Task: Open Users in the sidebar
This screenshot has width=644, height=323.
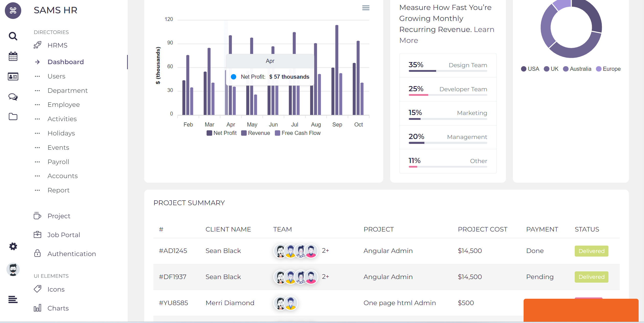Action: point(56,76)
